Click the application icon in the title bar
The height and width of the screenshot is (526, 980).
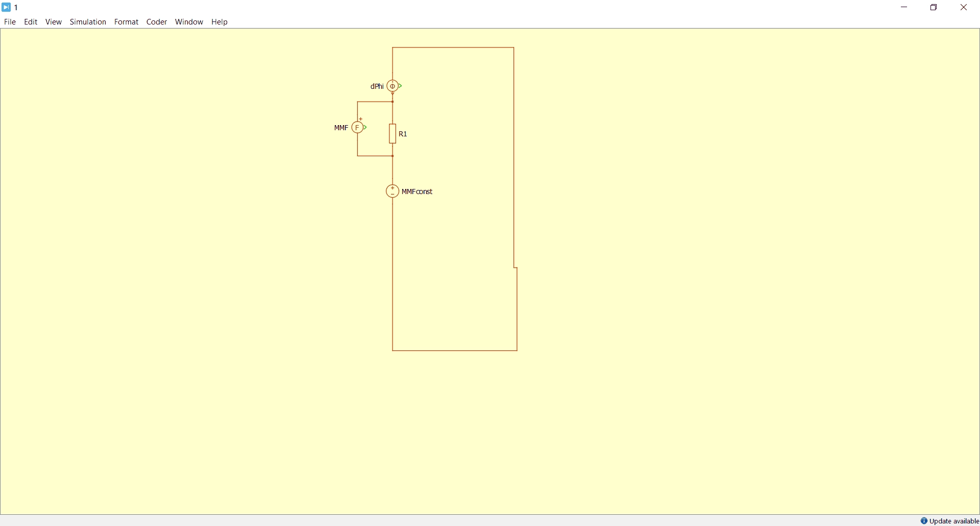pos(6,7)
